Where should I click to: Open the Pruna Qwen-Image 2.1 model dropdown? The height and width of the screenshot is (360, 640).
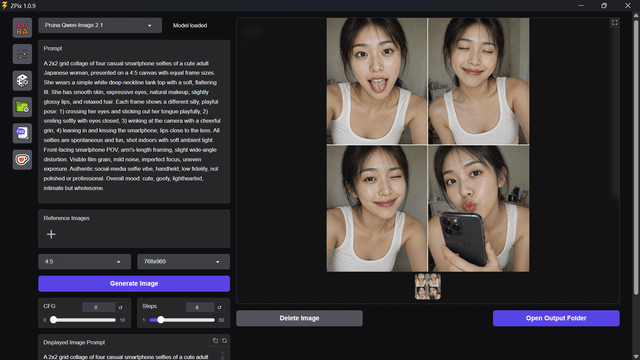(100, 25)
